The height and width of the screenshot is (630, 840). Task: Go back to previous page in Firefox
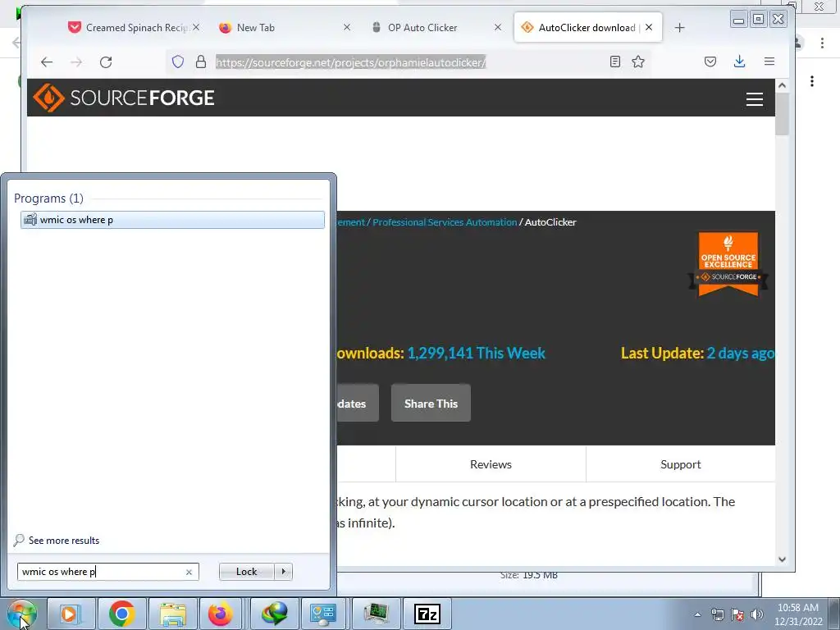point(47,62)
